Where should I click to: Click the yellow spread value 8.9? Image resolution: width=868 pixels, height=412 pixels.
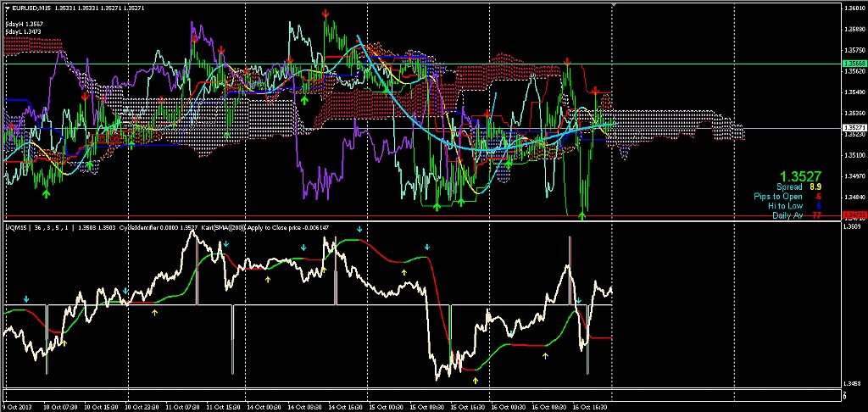point(816,187)
